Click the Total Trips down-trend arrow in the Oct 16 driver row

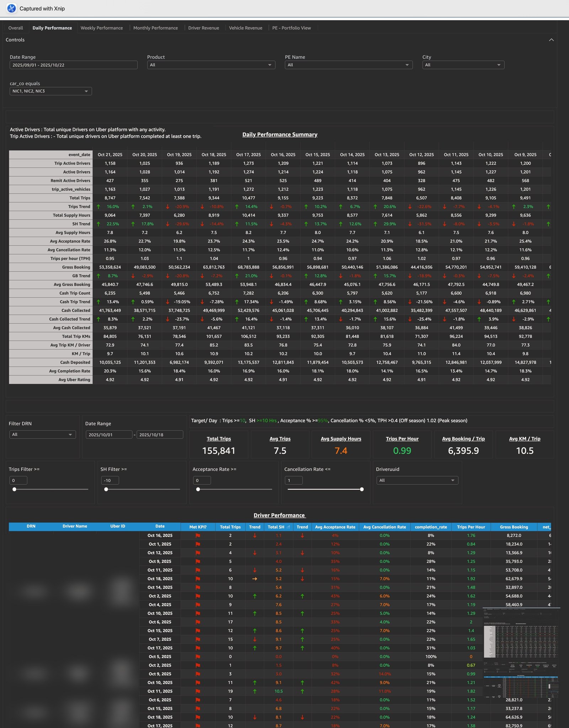tap(255, 536)
